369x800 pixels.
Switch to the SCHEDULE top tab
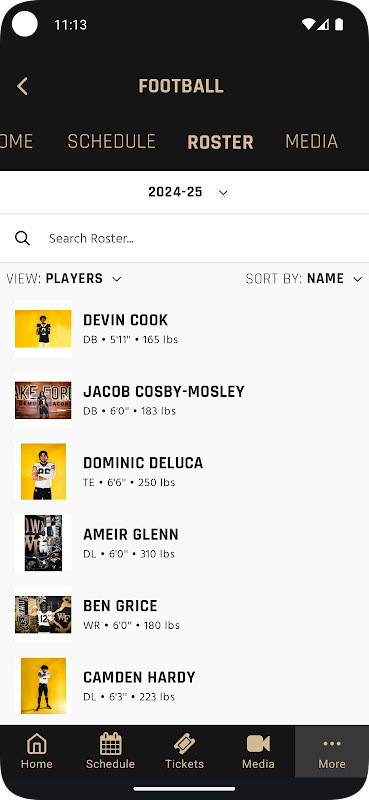tap(111, 141)
